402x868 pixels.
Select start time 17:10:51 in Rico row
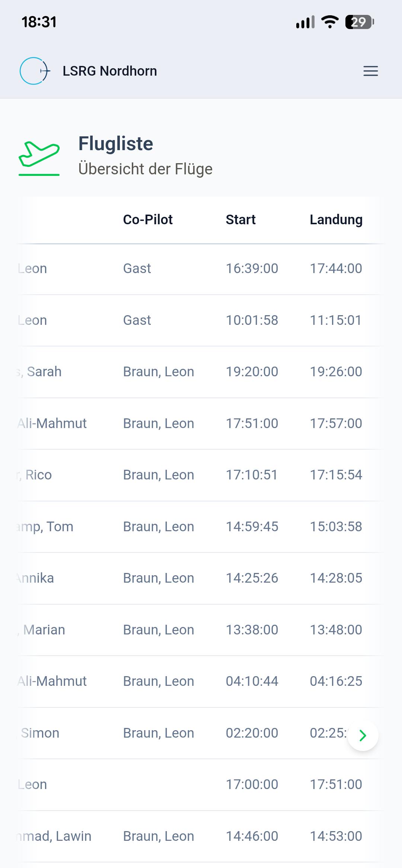coord(252,475)
